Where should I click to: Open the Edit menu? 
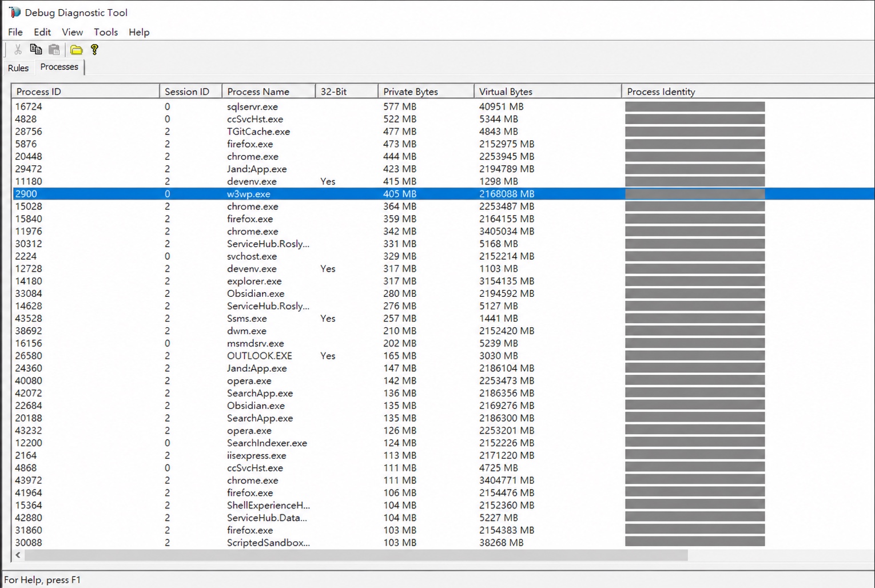(42, 32)
